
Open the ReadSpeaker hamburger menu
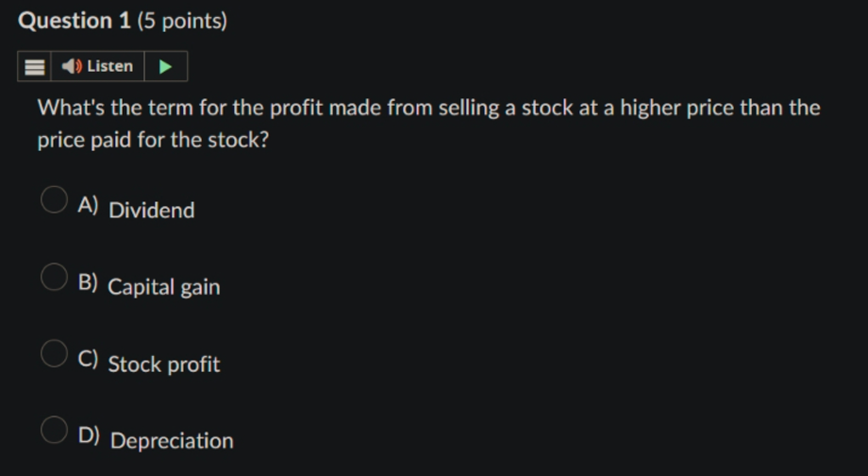pos(34,66)
